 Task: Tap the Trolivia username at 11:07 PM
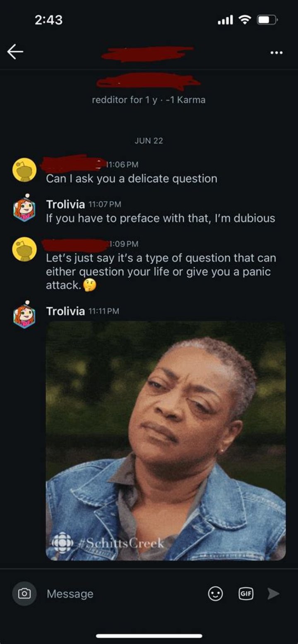pos(65,204)
